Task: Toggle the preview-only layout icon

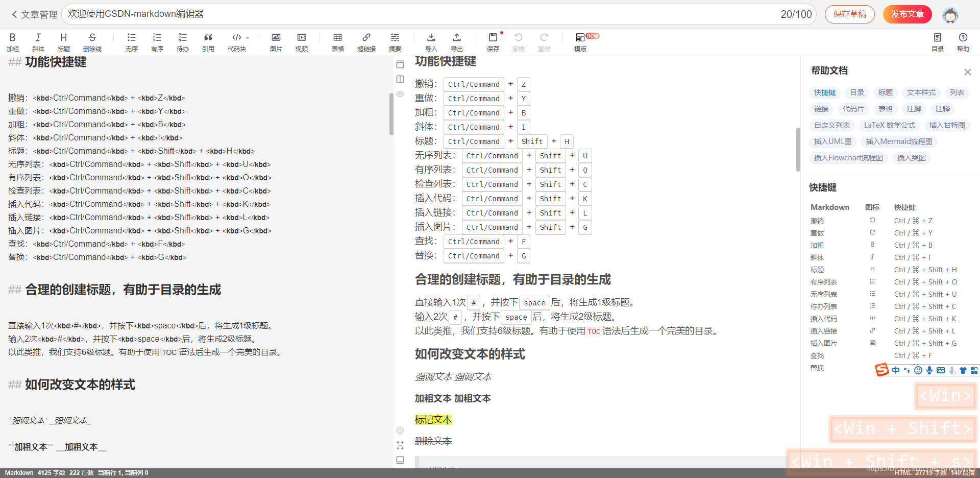Action: tap(400, 64)
